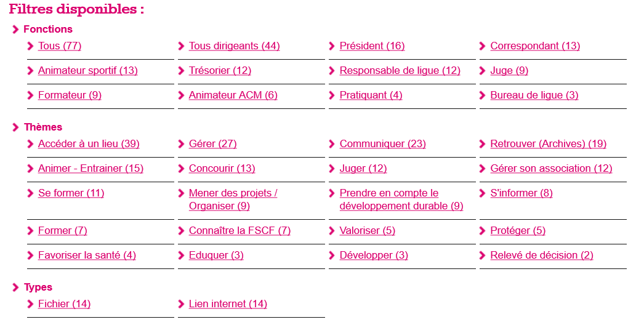The width and height of the screenshot is (644, 330).
Task: Click the arrow icon before Protéger (5)
Action: [483, 231]
